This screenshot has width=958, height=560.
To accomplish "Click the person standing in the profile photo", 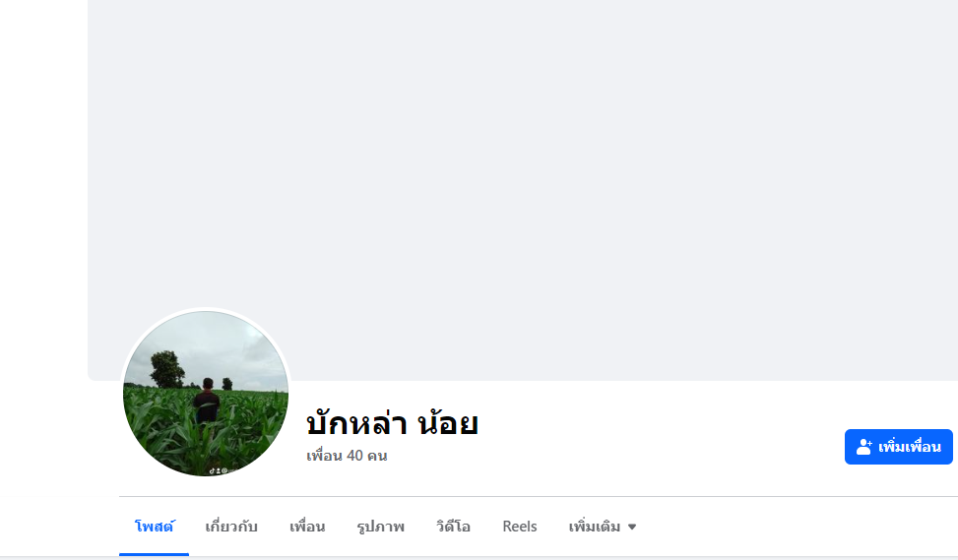I will pyautogui.click(x=207, y=401).
